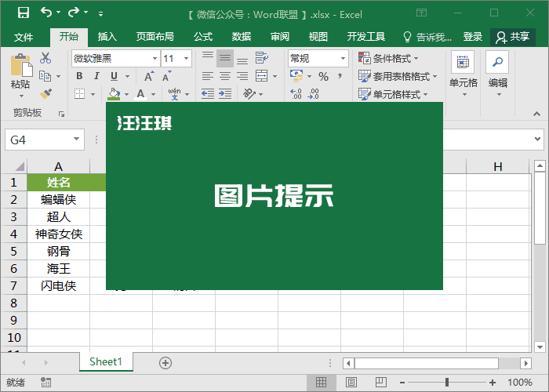This screenshot has height=392, width=549.
Task: Redo the last action
Action: tap(74, 13)
